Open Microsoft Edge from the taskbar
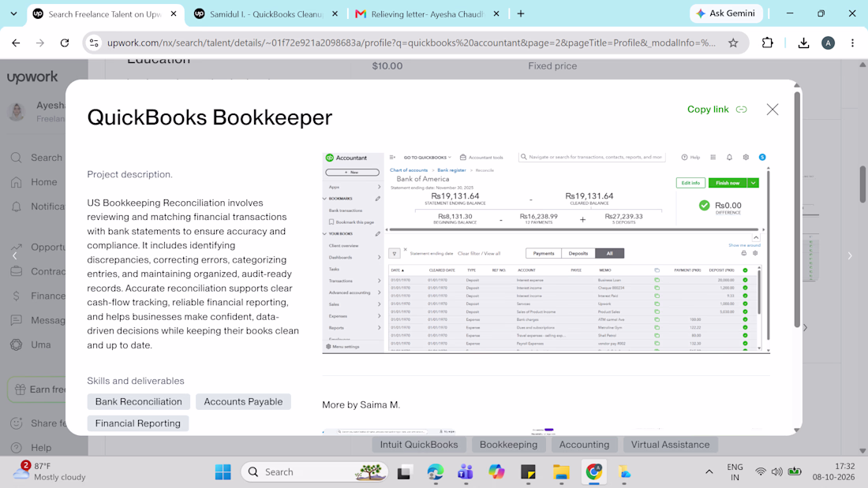Image resolution: width=868 pixels, height=488 pixels. [435, 472]
